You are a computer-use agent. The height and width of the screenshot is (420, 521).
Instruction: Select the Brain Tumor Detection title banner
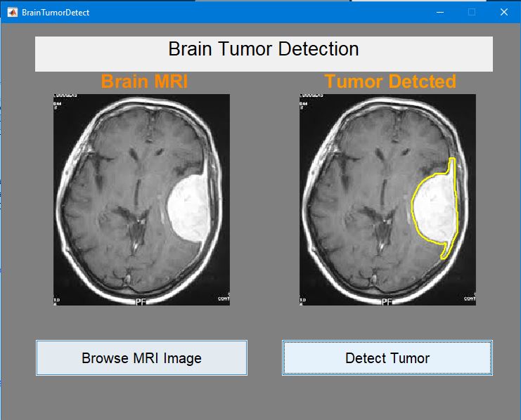point(264,53)
